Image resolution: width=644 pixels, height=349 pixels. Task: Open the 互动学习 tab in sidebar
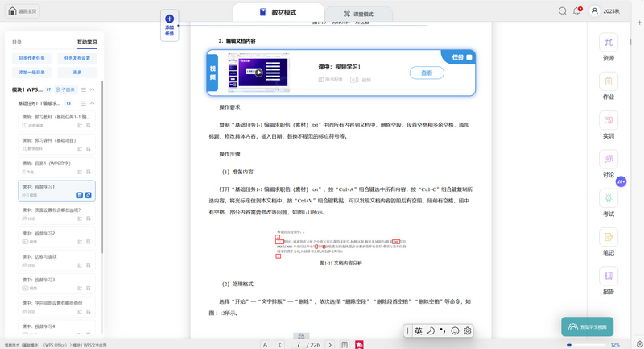point(87,42)
